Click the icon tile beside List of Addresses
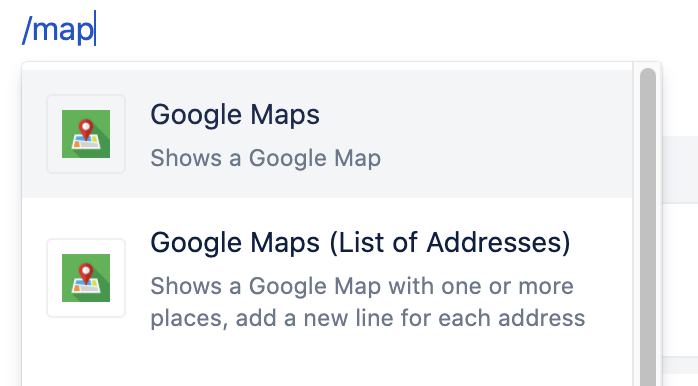The width and height of the screenshot is (698, 386). [x=86, y=278]
